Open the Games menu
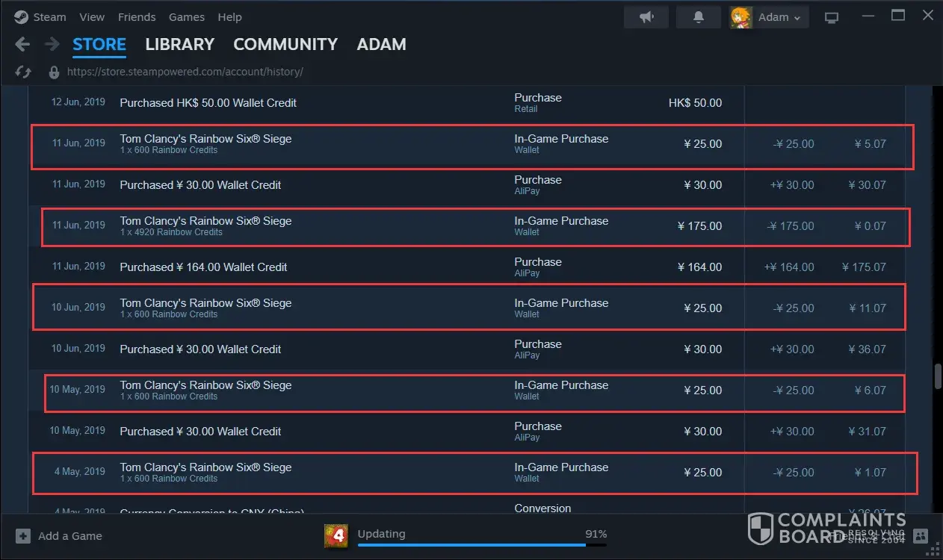 (187, 17)
